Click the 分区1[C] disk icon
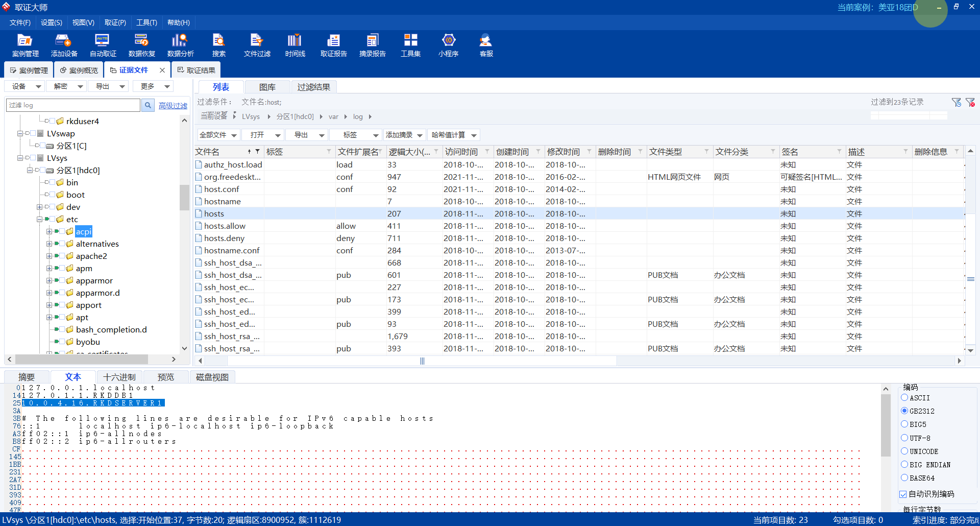The width and height of the screenshot is (980, 526). [x=50, y=146]
